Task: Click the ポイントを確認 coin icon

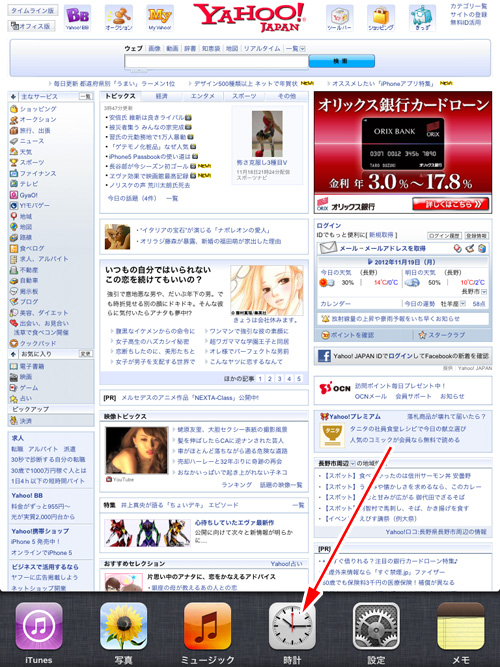Action: (326, 335)
